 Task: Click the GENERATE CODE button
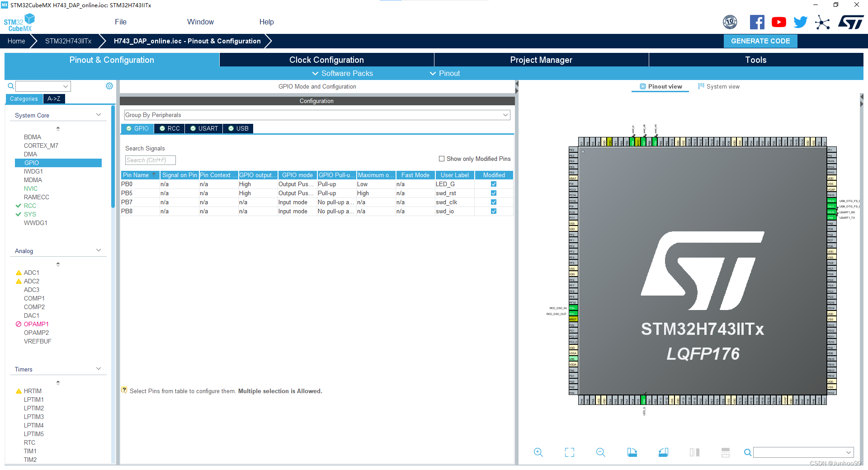pyautogui.click(x=760, y=41)
